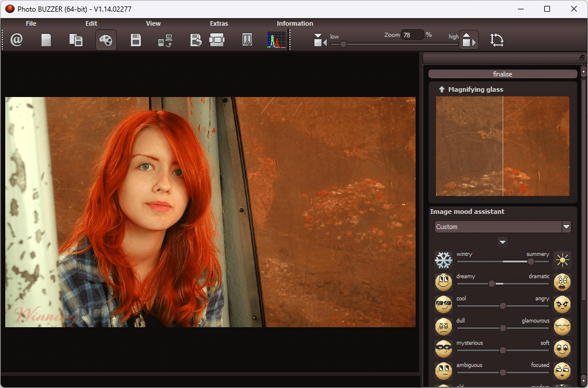Viewport: 588px width, 388px height.
Task: Click the dull face icon
Action: click(x=443, y=326)
